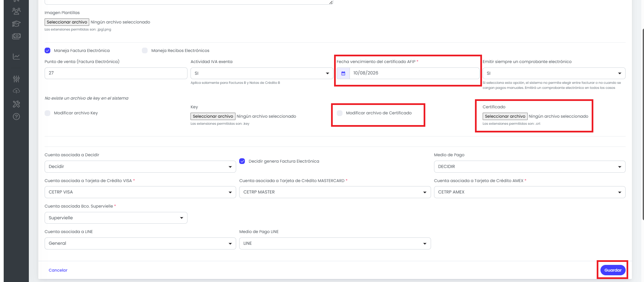The width and height of the screenshot is (644, 282).
Task: Expand the Cuenta asociada a LINE dropdown
Action: (x=140, y=243)
